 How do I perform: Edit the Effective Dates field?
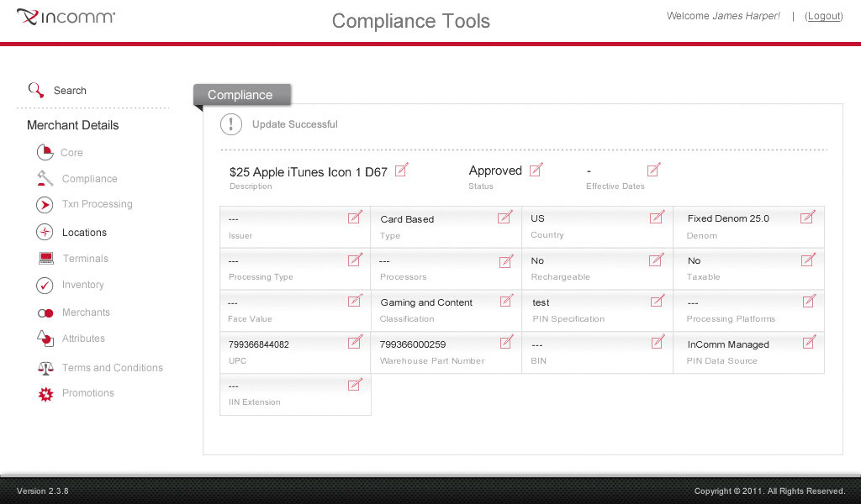654,170
